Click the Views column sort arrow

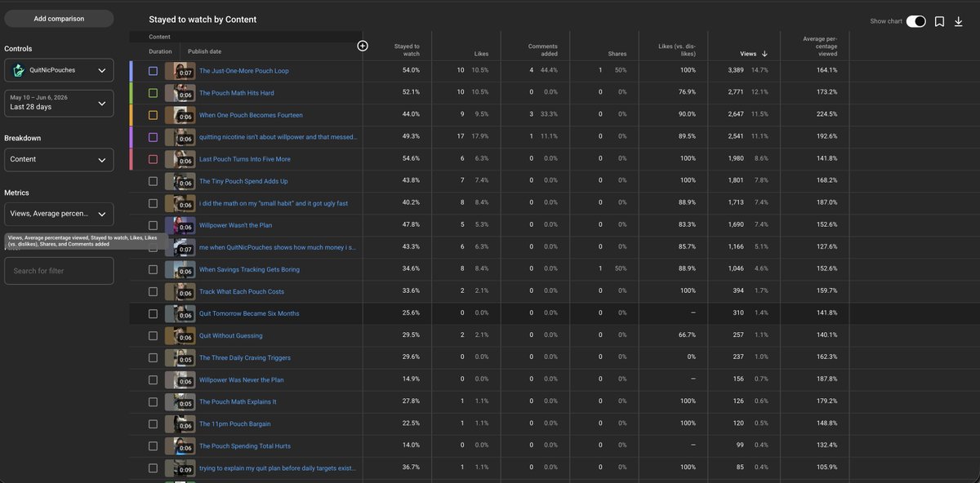tap(764, 54)
